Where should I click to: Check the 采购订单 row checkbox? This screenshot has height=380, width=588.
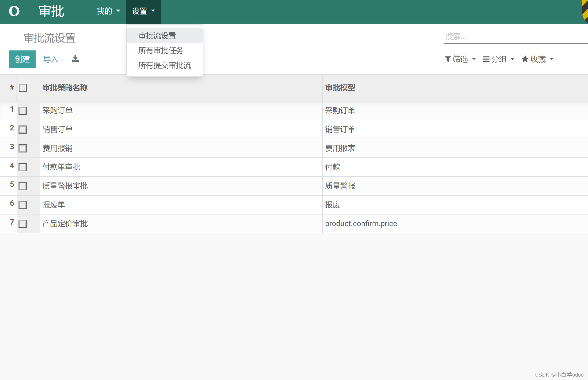pos(23,111)
